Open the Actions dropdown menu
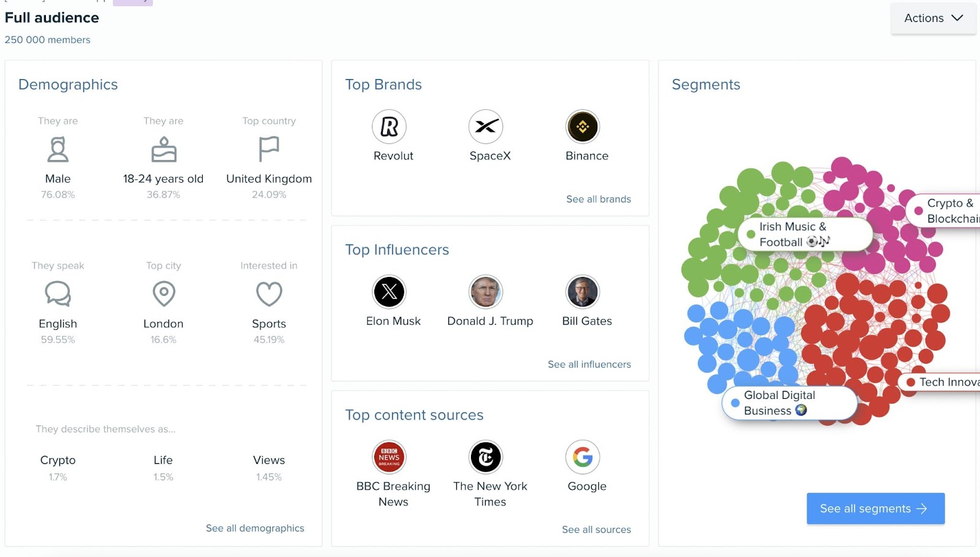Image resolution: width=980 pixels, height=557 pixels. tap(933, 18)
